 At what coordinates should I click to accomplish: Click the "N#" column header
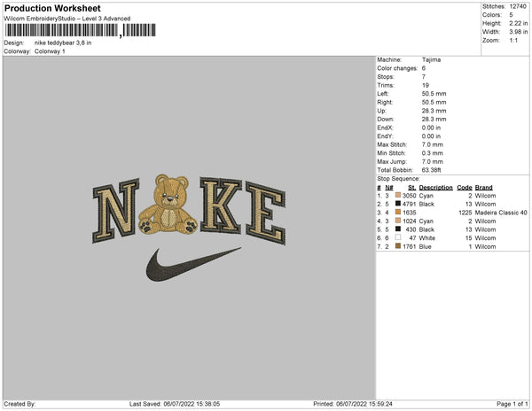389,188
